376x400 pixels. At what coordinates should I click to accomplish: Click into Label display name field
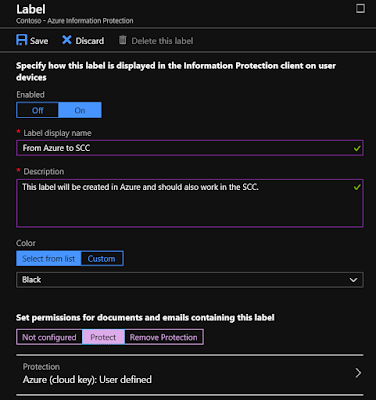[x=190, y=148]
